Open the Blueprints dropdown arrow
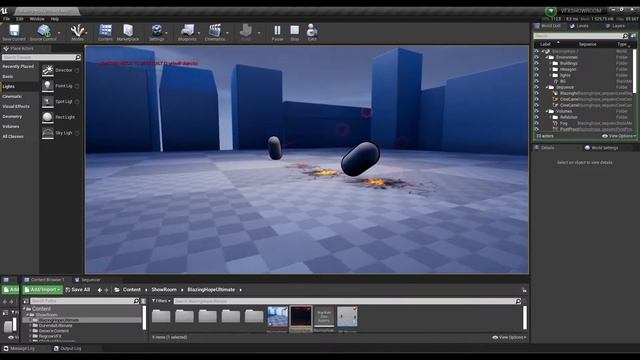 [199, 33]
